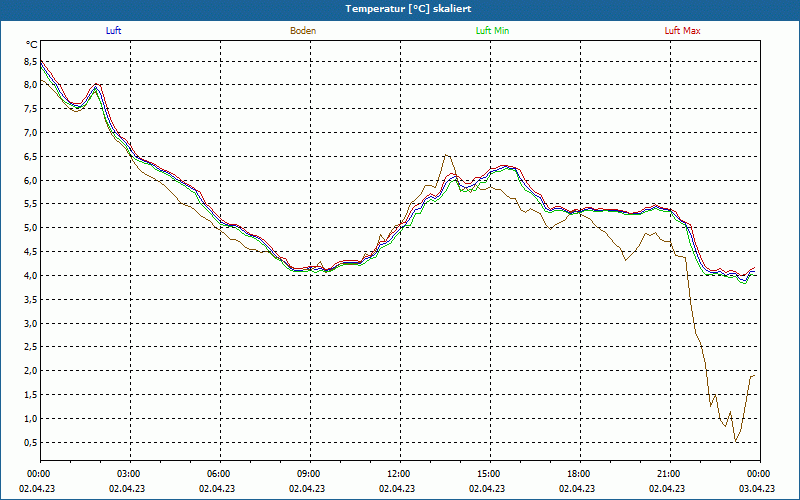This screenshot has height=500, width=800.
Task: Click the '7,5' y-axis value
Action: point(31,109)
